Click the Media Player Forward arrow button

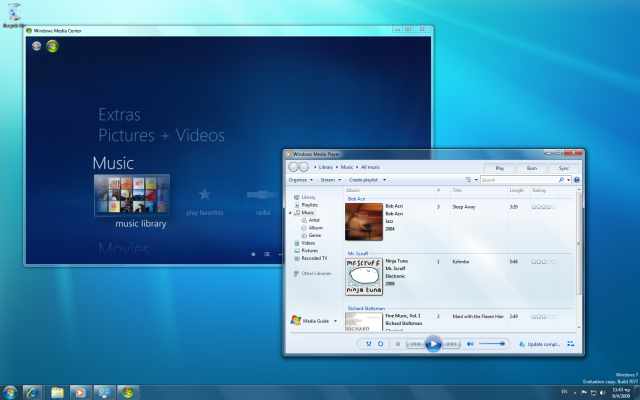pyautogui.click(x=304, y=167)
